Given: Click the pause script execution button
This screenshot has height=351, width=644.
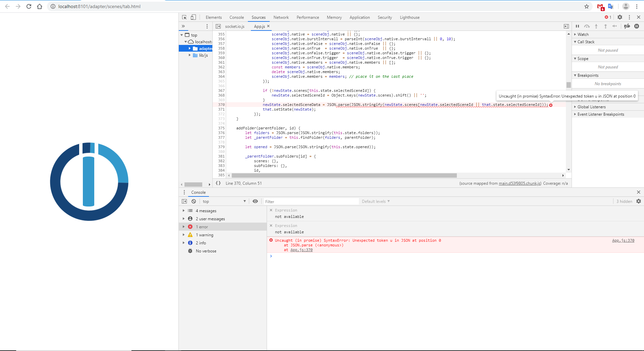Looking at the screenshot, I should pos(577,26).
